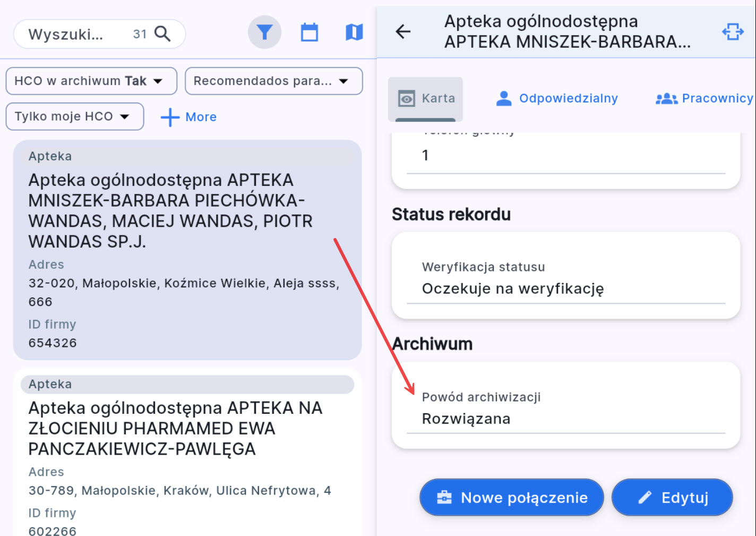
Task: Switch to the Pracownicy tab
Action: [x=704, y=99]
